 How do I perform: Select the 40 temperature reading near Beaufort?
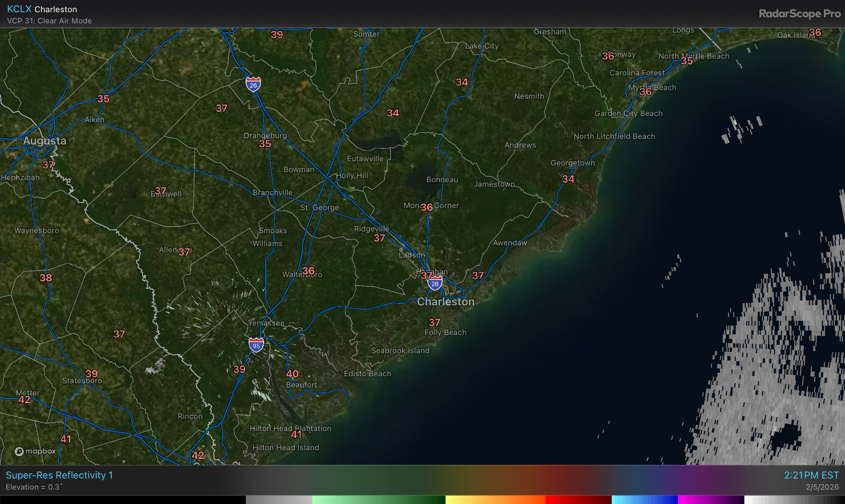292,374
